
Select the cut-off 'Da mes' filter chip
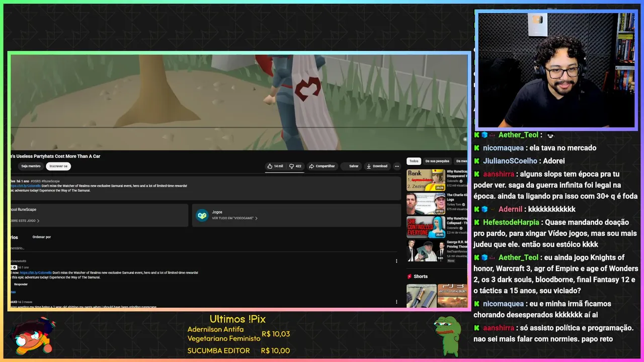tap(461, 161)
